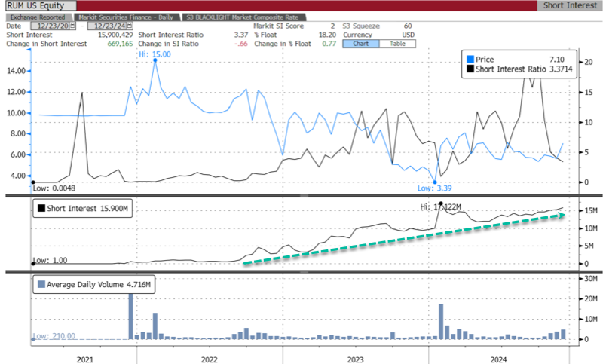Click the Low: 0.0048 ratio marker dot
The width and height of the screenshot is (603, 364).
tap(33, 182)
